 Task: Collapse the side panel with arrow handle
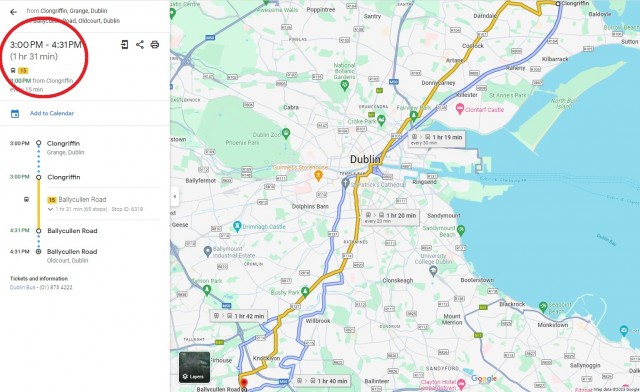(175, 196)
